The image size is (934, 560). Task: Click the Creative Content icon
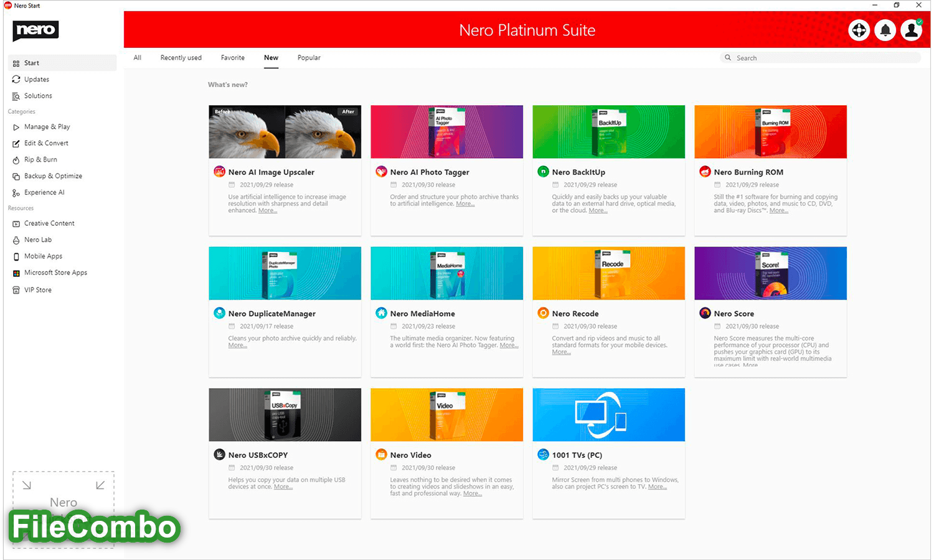pyautogui.click(x=16, y=223)
